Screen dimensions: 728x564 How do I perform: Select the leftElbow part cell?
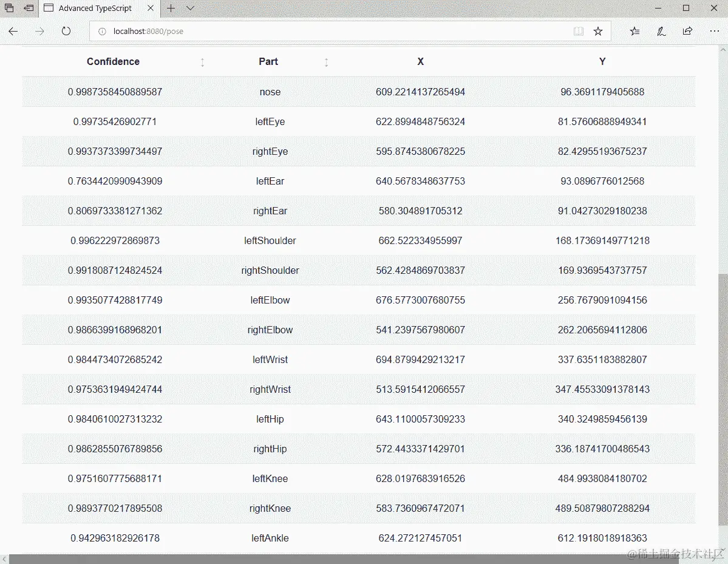pos(270,300)
